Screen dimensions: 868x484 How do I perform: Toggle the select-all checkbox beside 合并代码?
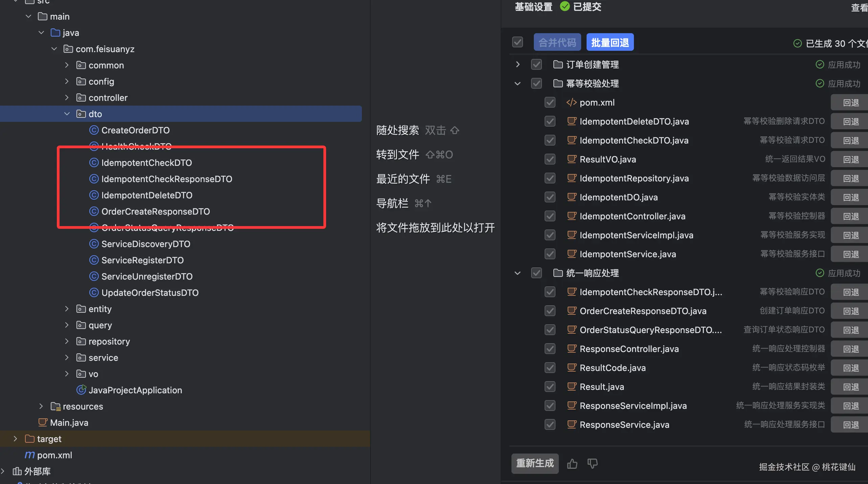pyautogui.click(x=518, y=42)
